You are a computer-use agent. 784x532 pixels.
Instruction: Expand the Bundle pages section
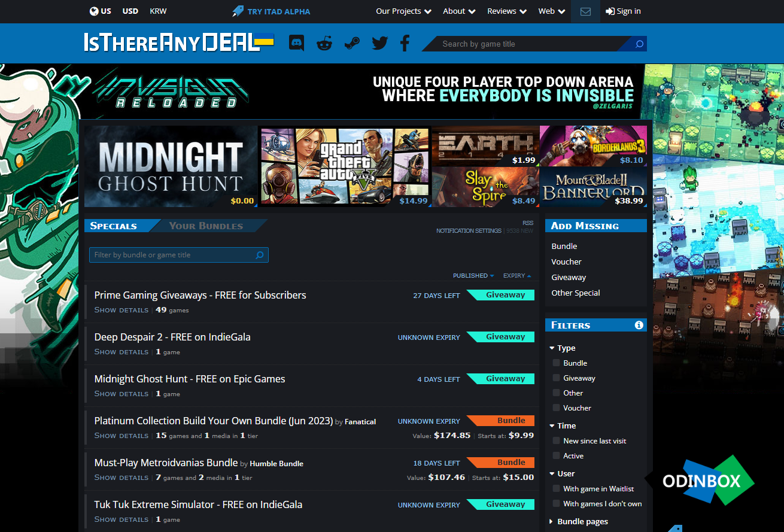pos(579,521)
